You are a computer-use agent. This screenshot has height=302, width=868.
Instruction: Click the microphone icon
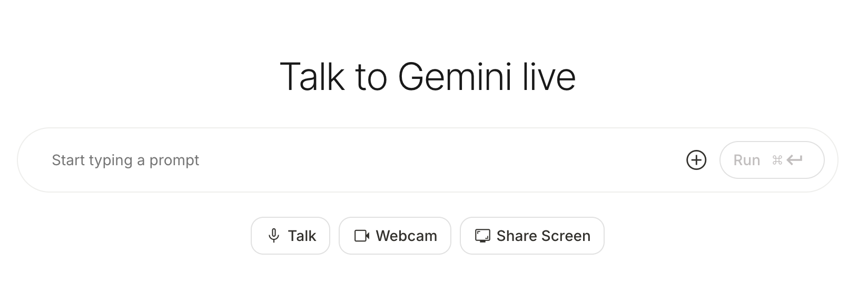coord(273,236)
